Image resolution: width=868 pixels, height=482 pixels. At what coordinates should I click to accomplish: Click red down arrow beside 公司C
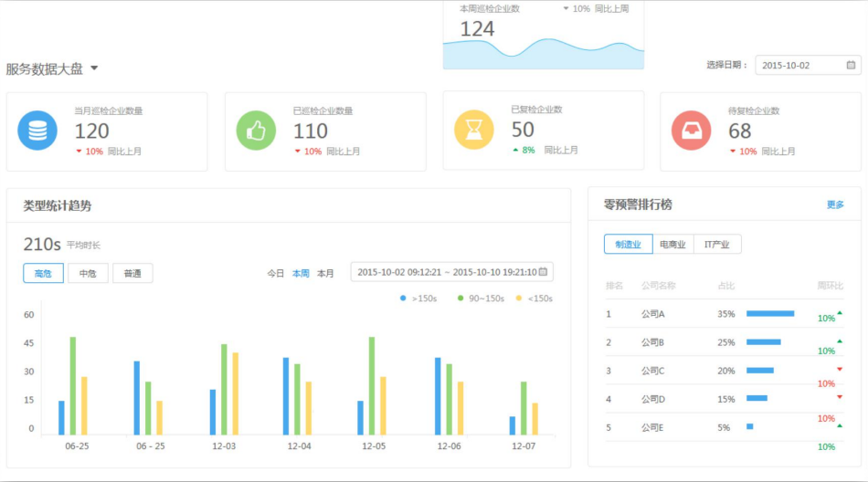click(x=840, y=370)
